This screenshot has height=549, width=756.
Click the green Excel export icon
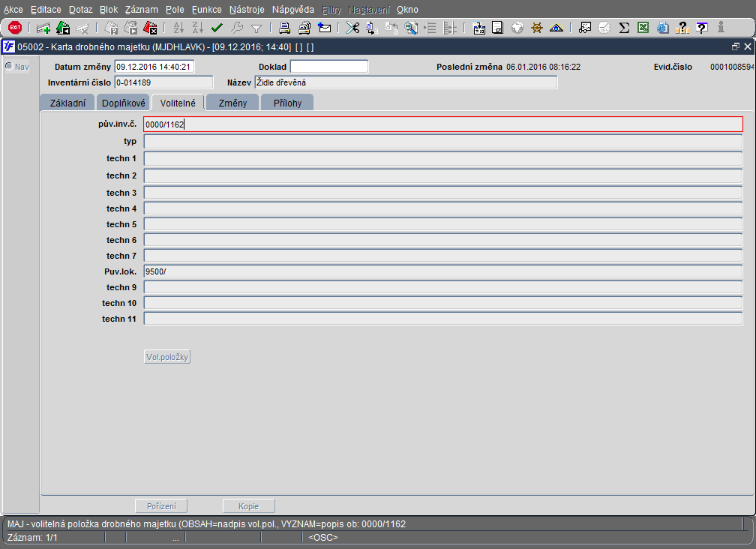coord(643,28)
